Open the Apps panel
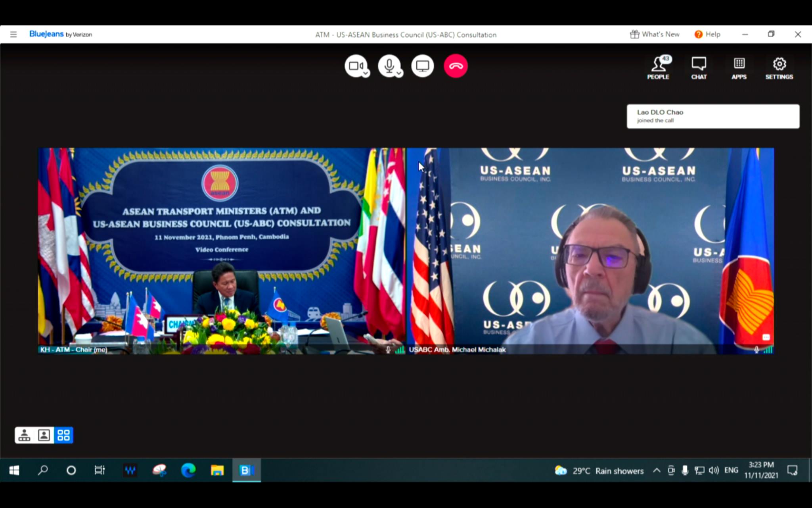The width and height of the screenshot is (812, 508). pos(739,67)
